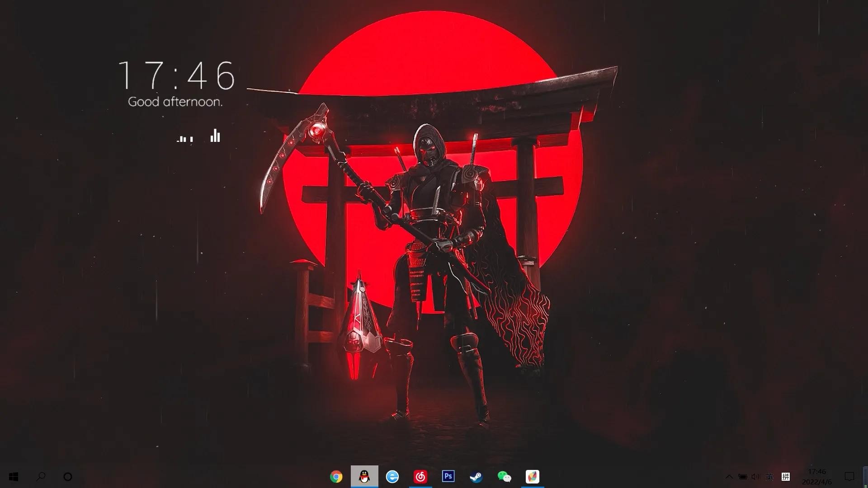Open the Action Center notifications
868x488 pixels.
click(x=849, y=477)
